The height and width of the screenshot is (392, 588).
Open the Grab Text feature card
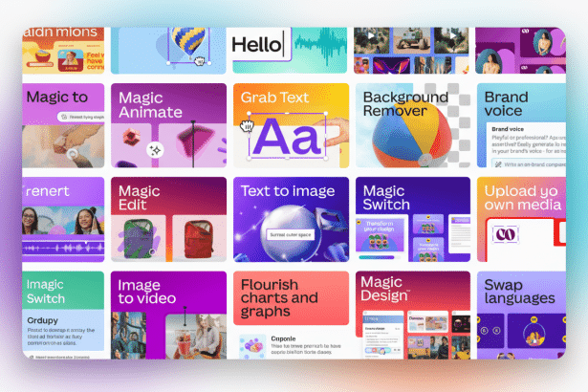[x=291, y=125]
